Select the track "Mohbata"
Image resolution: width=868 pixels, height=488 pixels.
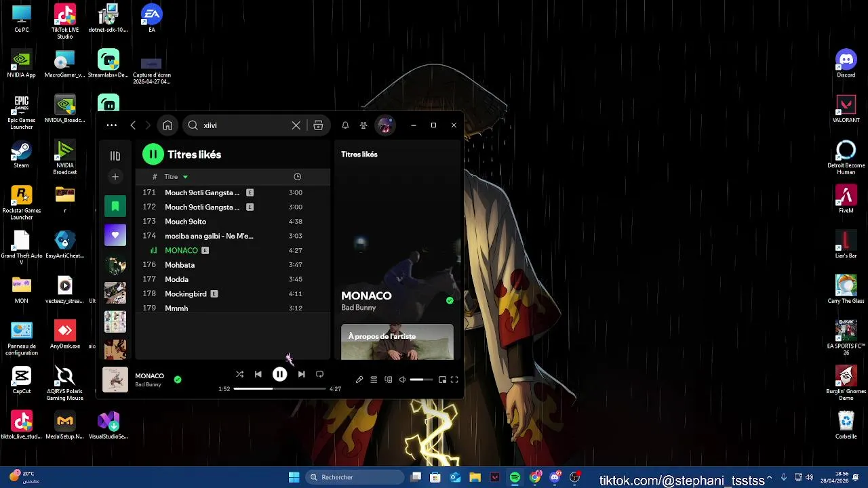(x=233, y=265)
